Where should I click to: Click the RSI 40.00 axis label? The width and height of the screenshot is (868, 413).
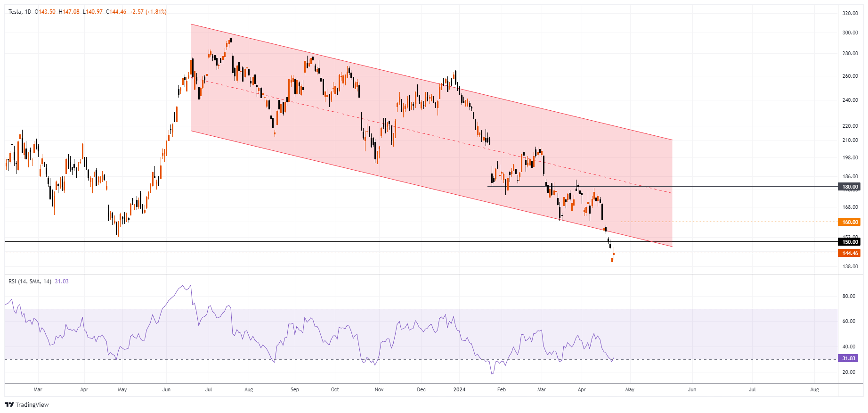[x=849, y=347]
